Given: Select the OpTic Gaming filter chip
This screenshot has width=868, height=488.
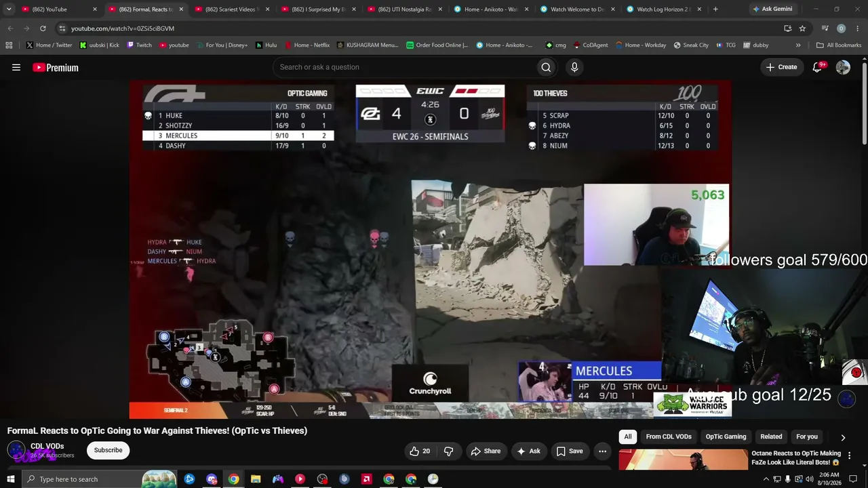Looking at the screenshot, I should pos(726,437).
